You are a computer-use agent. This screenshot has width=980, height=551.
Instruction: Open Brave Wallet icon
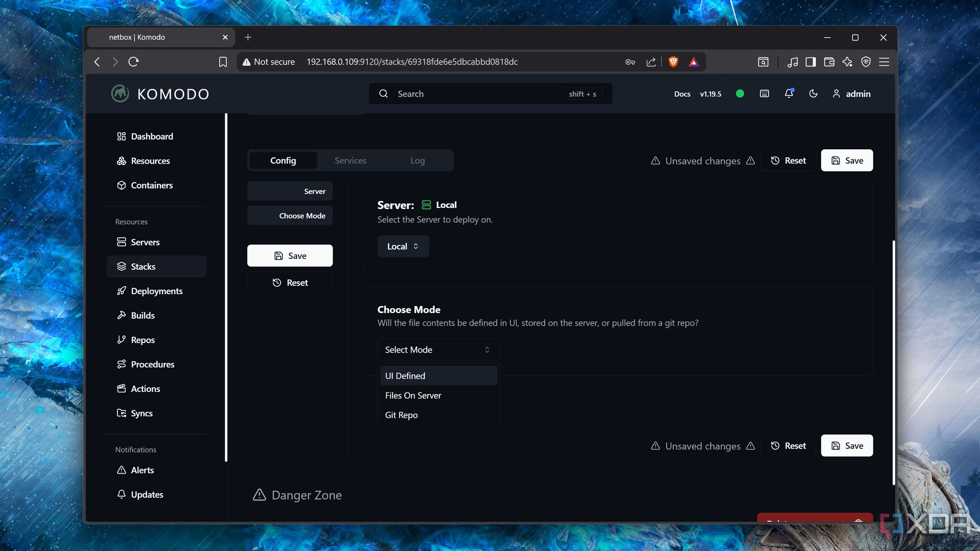tap(829, 61)
